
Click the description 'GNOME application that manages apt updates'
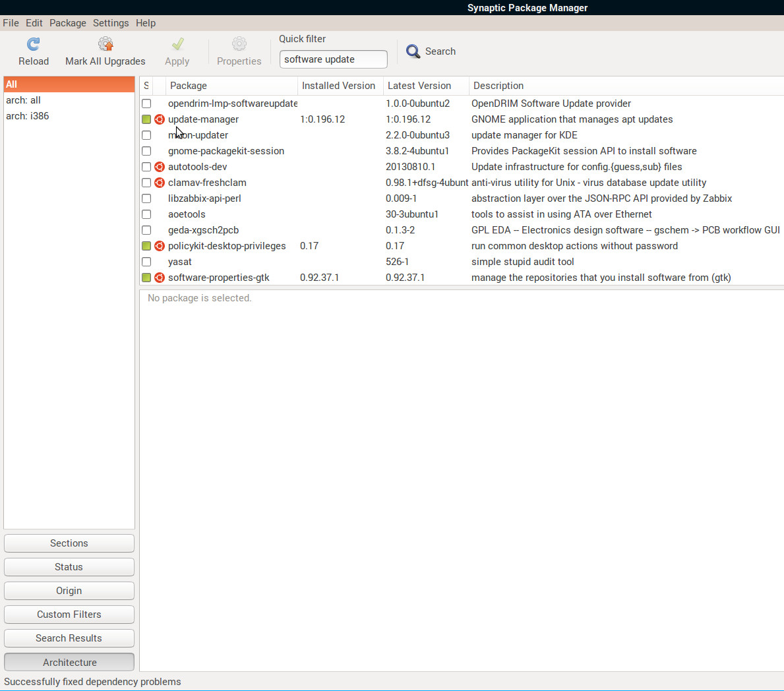572,119
